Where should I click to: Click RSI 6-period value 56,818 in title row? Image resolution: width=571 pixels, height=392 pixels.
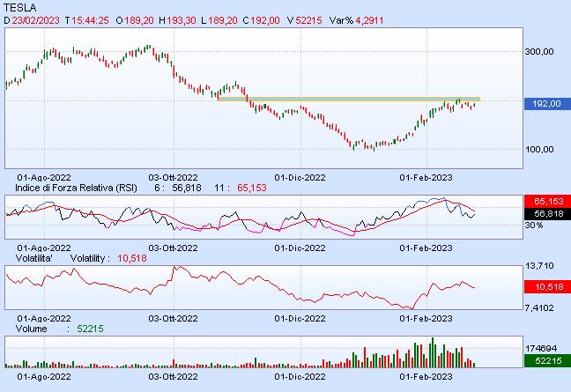click(x=187, y=188)
